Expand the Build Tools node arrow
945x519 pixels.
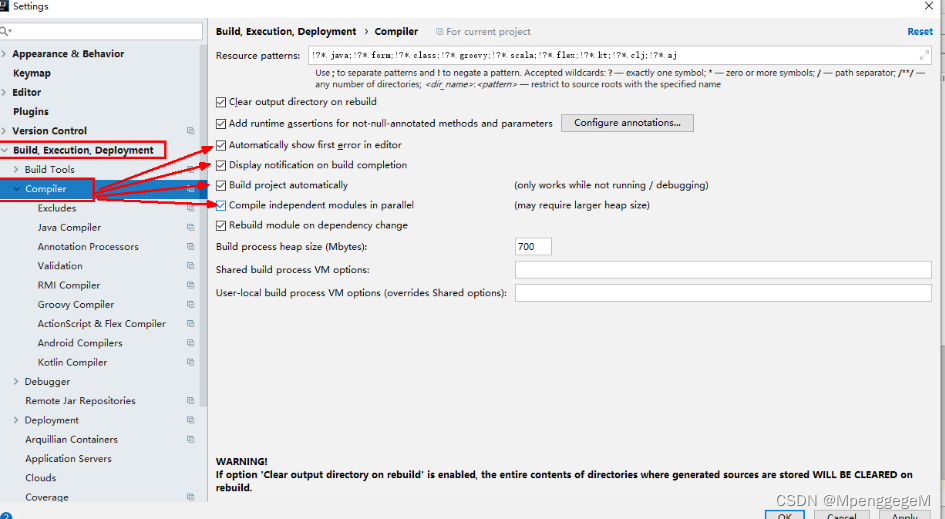[16, 169]
